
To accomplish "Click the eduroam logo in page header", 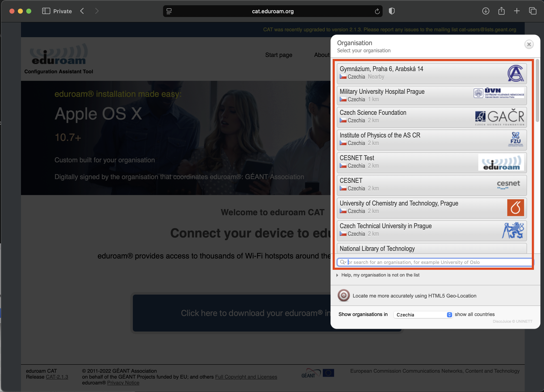I will click(x=59, y=54).
